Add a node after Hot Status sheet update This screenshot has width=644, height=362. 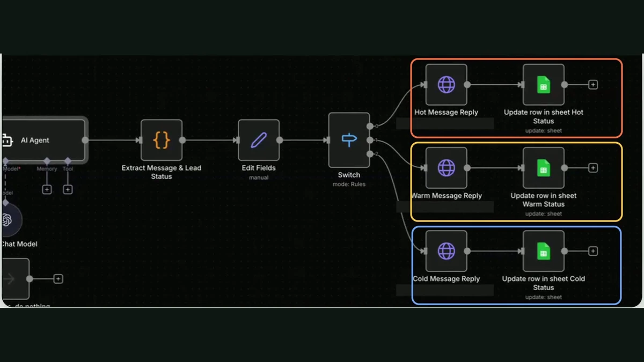coord(593,85)
